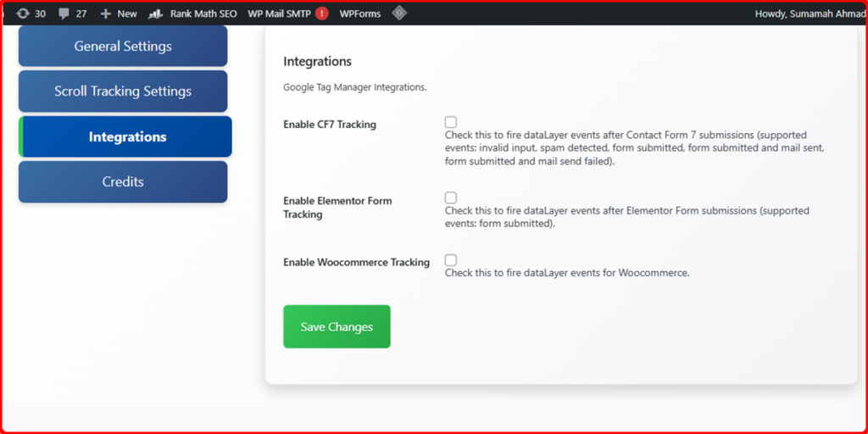This screenshot has height=434, width=868.
Task: Enable Elementor Form Tracking checkbox
Action: (451, 198)
